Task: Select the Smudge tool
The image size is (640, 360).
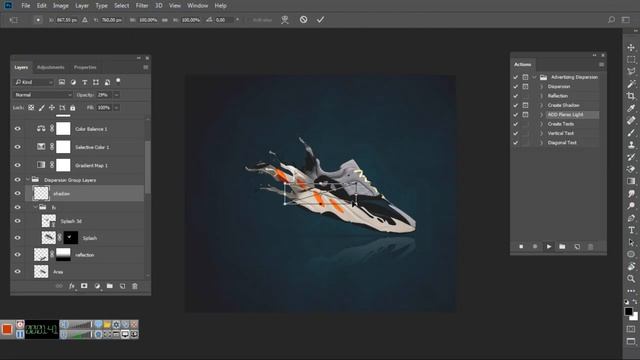Action: click(x=631, y=193)
